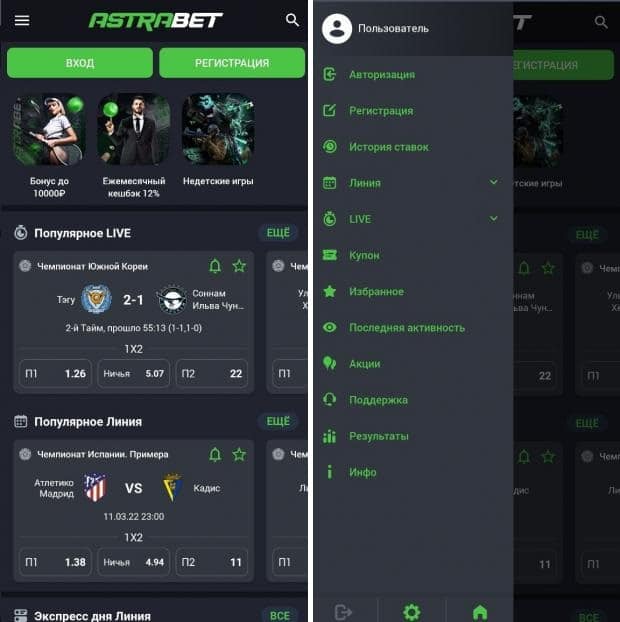The height and width of the screenshot is (622, 620).
Task: Go home via green house icon
Action: point(480,612)
